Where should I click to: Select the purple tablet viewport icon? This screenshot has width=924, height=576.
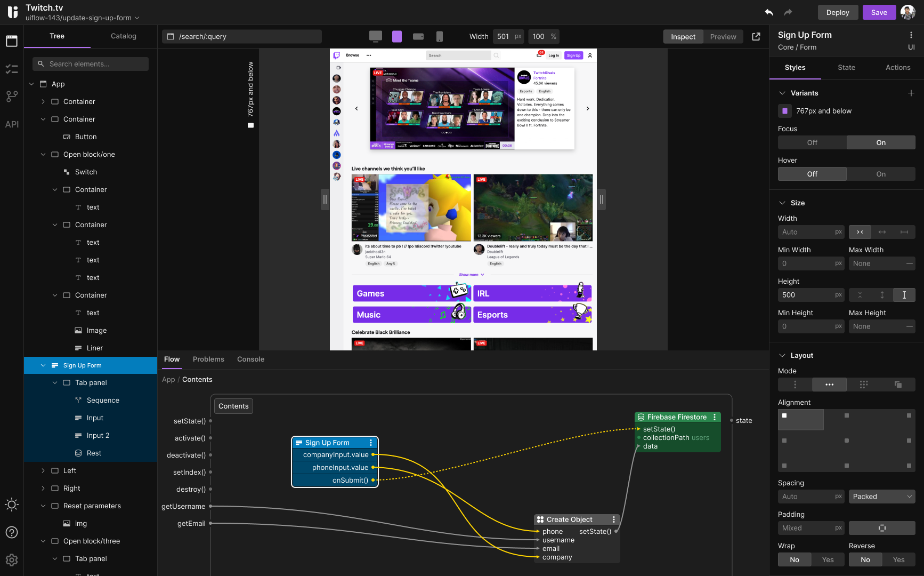point(397,36)
